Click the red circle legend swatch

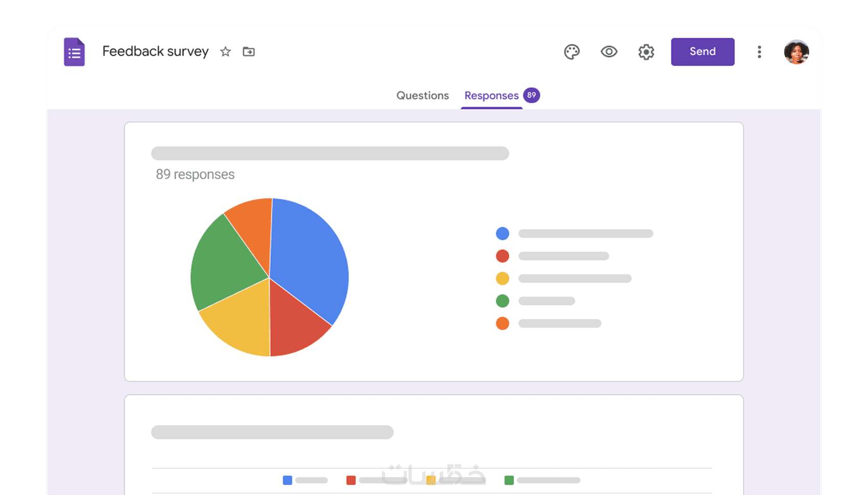502,256
